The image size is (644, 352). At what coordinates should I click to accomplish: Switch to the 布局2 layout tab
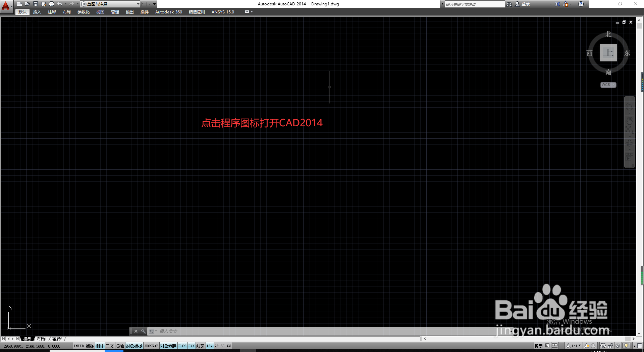57,339
